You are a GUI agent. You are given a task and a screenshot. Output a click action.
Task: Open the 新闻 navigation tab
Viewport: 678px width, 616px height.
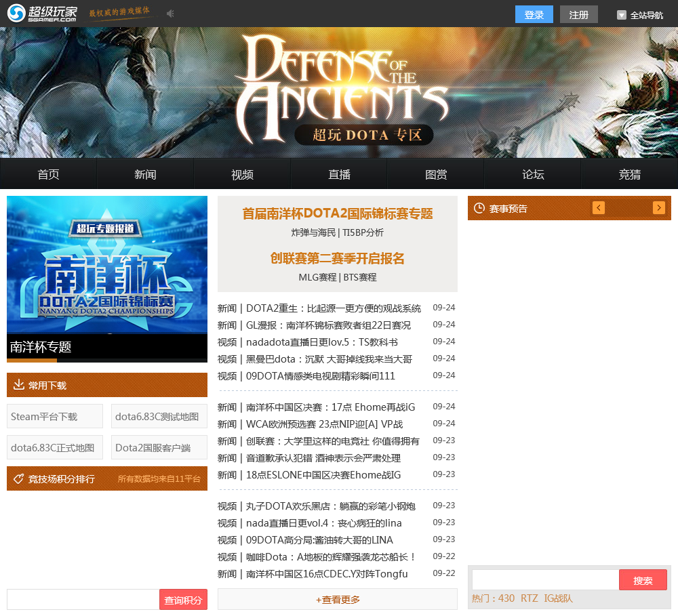tap(145, 174)
